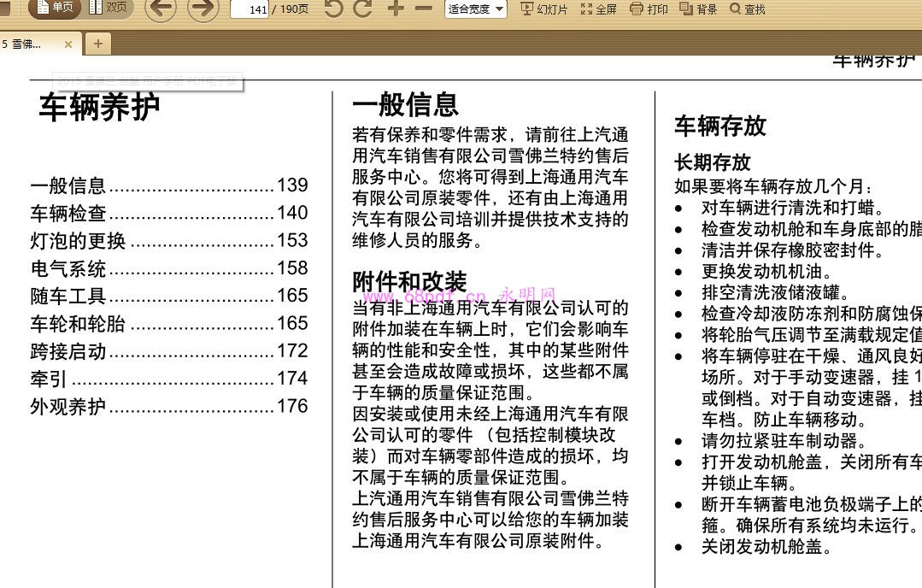Screen dimensions: 922x588
Task: Switch to single page view (单页)
Action: tap(55, 8)
